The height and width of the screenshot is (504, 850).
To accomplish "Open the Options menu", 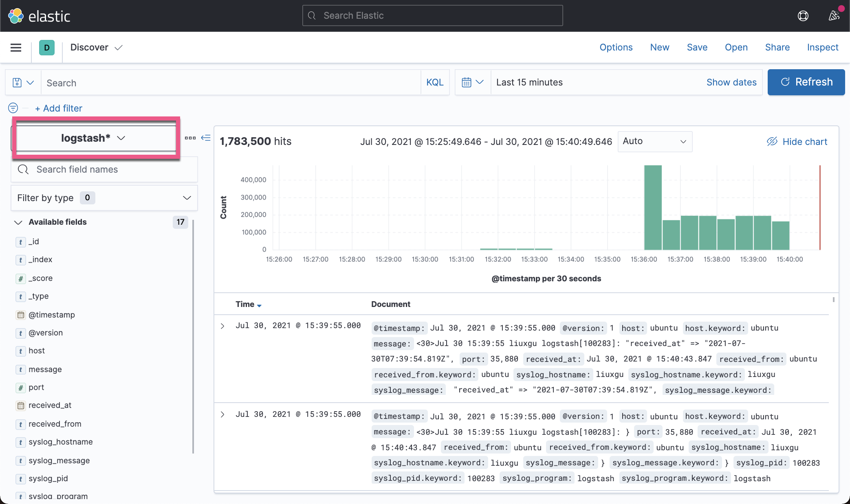I will click(x=616, y=47).
